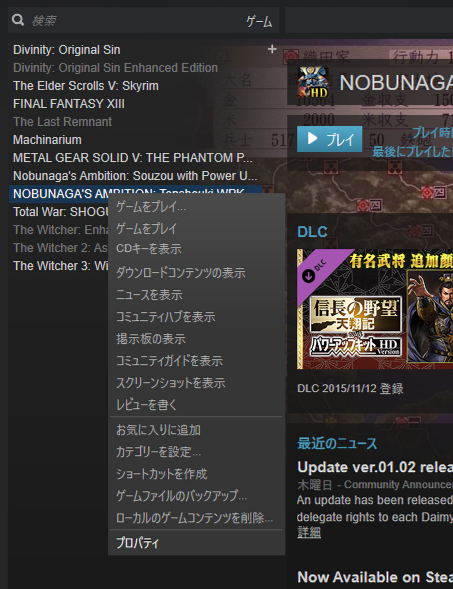This screenshot has height=589, width=453.
Task: Click the plus icon beside Divinity: Original Sin
Action: [x=272, y=49]
